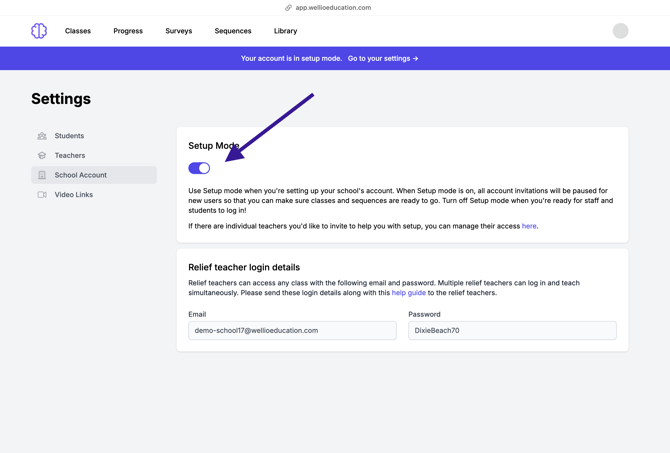Click the Students group icon in sidebar
Viewport: 670px width, 453px height.
tap(42, 136)
